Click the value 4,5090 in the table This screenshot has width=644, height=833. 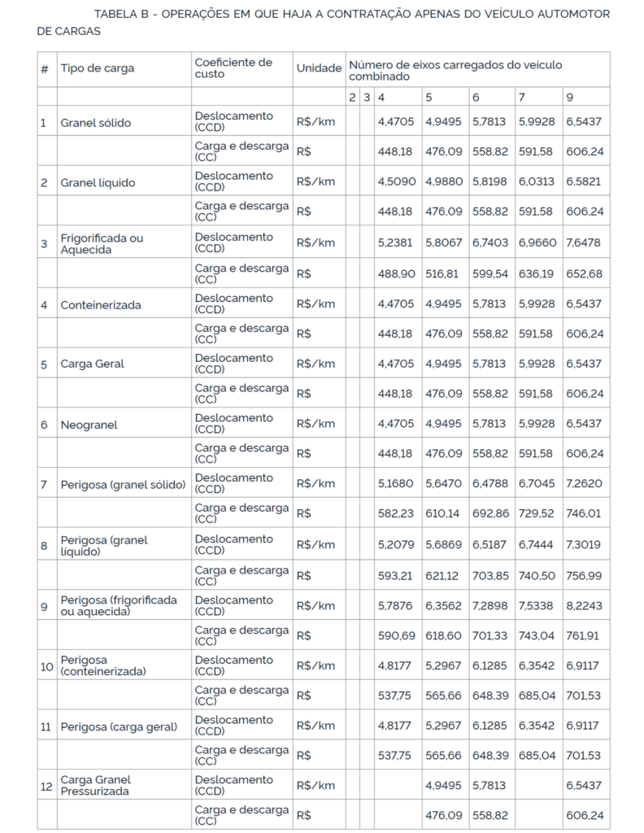(396, 182)
